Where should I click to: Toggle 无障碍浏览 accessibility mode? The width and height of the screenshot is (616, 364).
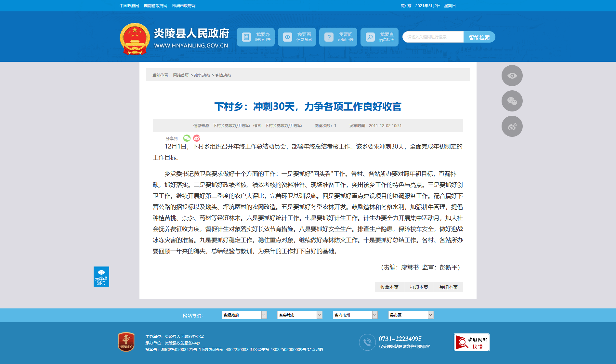click(x=101, y=277)
